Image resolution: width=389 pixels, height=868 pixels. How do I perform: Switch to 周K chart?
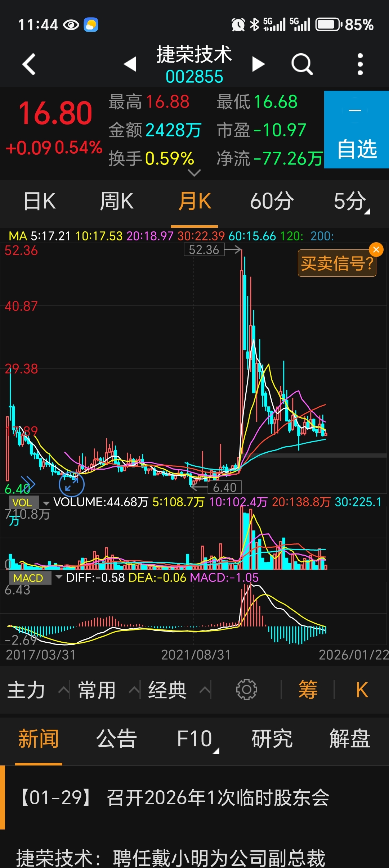[117, 201]
